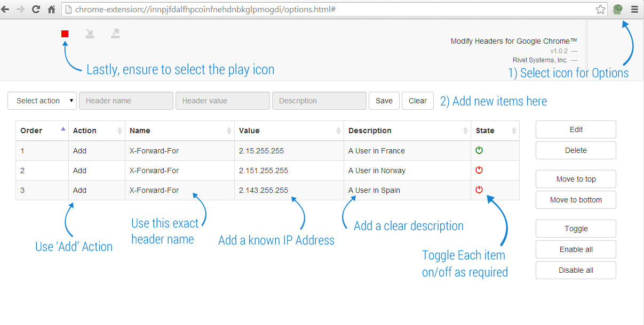Navigate forward in browser
Screen dimensions: 644x325
click(x=20, y=9)
